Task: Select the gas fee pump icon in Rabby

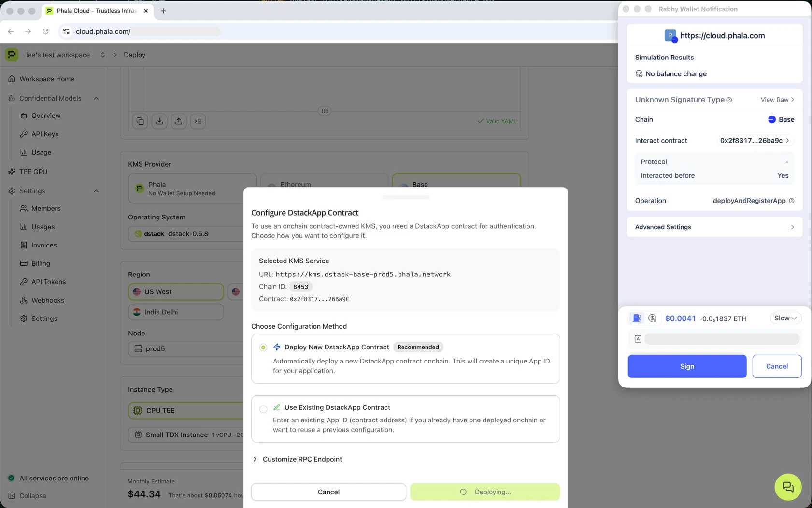Action: coord(637,318)
